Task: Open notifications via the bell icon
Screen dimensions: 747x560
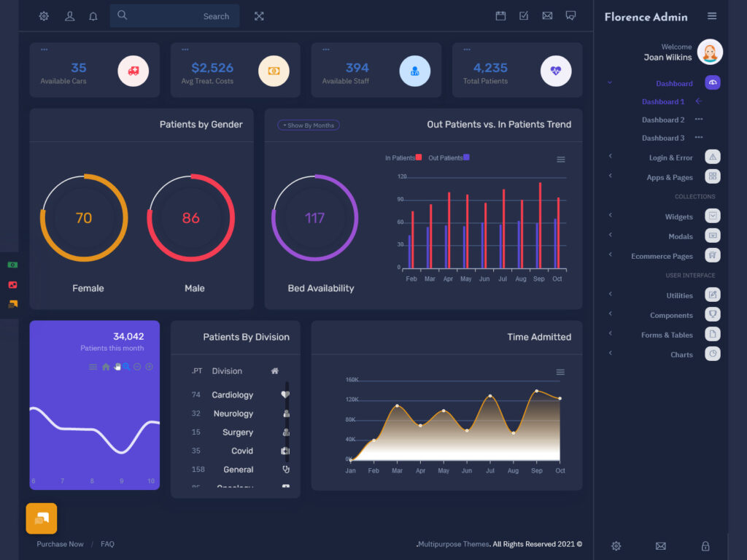Action: coord(93,15)
